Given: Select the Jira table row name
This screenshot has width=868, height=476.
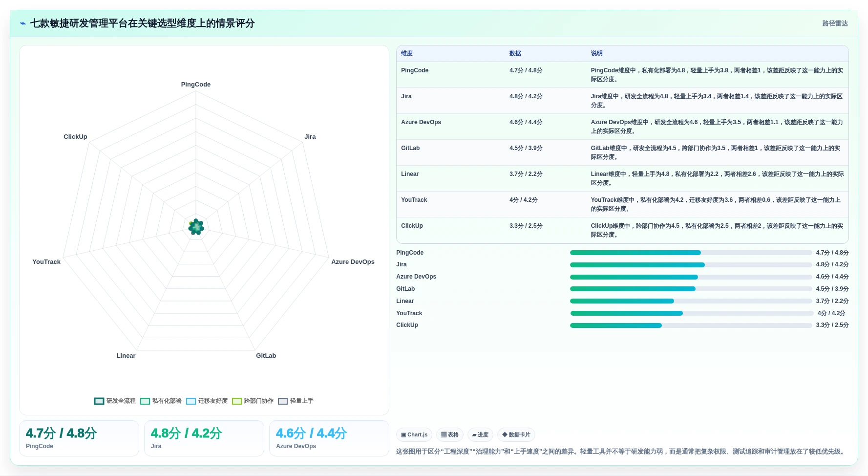Looking at the screenshot, I should (x=406, y=96).
